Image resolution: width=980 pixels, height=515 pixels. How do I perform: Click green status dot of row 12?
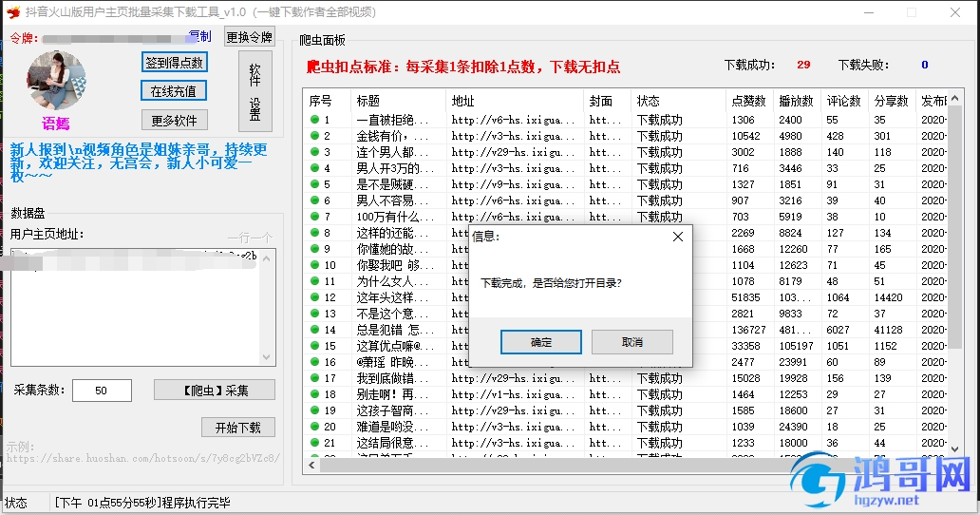pyautogui.click(x=314, y=297)
